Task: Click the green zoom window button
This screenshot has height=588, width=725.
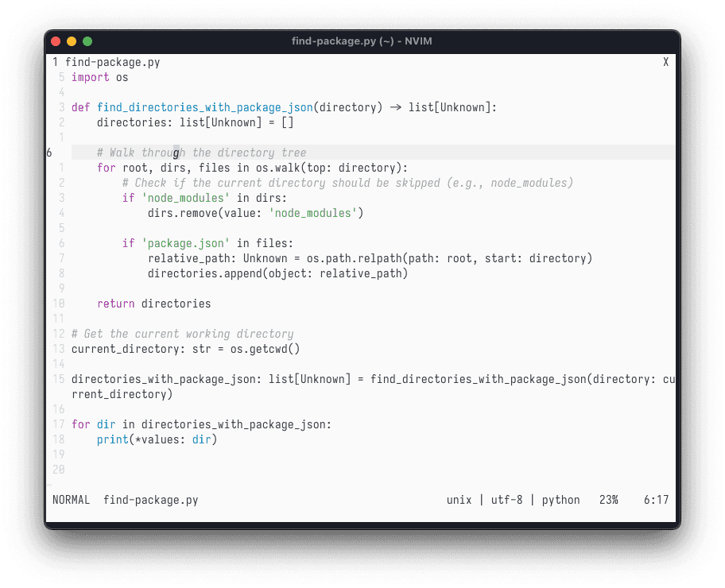Action: coord(87,41)
